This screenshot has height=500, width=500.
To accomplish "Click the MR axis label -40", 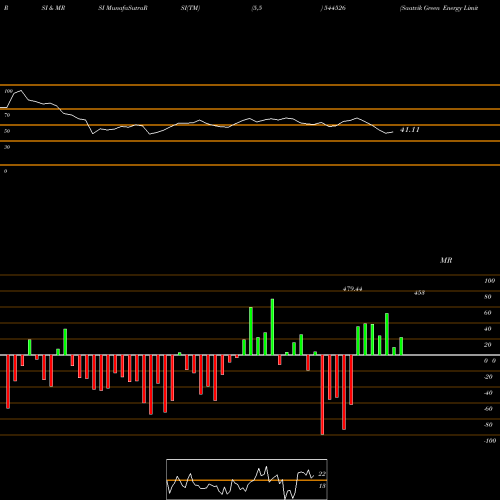I will pos(488,393).
